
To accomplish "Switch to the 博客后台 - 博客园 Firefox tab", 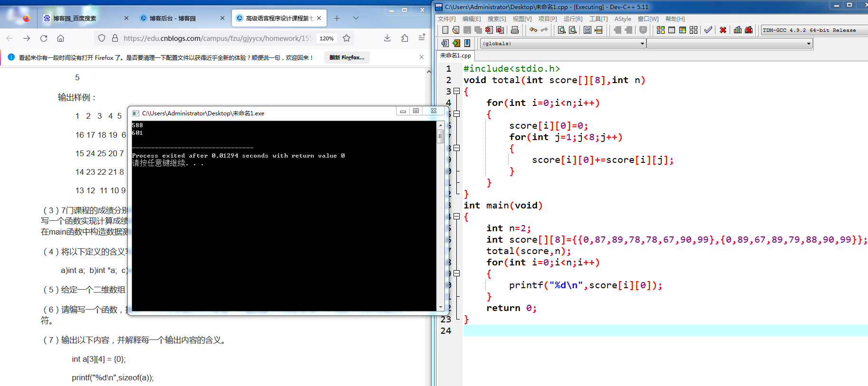I will pos(183,18).
